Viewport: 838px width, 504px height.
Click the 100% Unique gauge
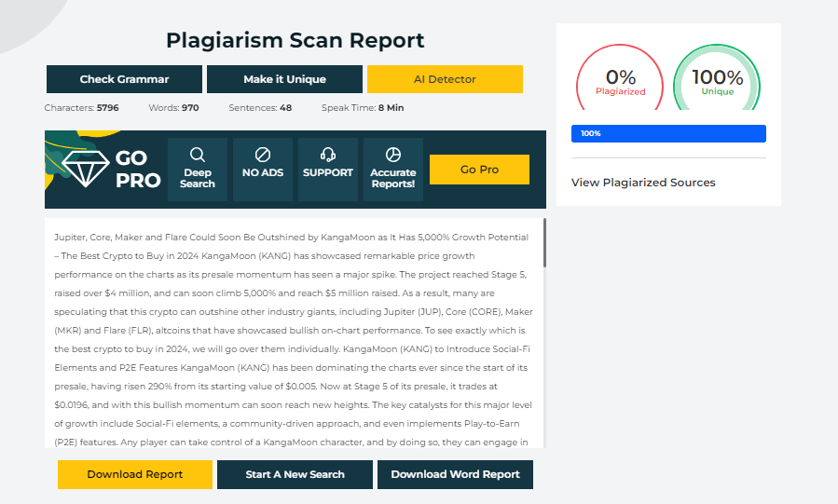coord(717,77)
